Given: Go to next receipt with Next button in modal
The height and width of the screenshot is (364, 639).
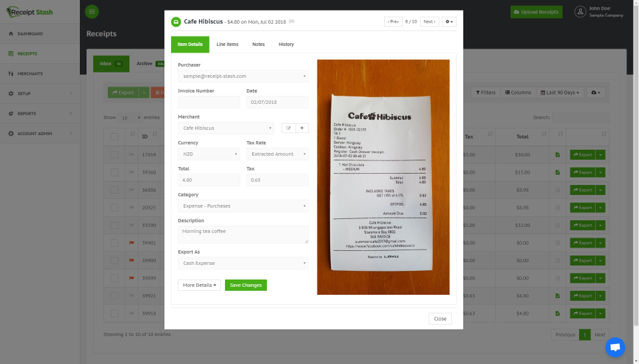Looking at the screenshot, I should point(429,21).
